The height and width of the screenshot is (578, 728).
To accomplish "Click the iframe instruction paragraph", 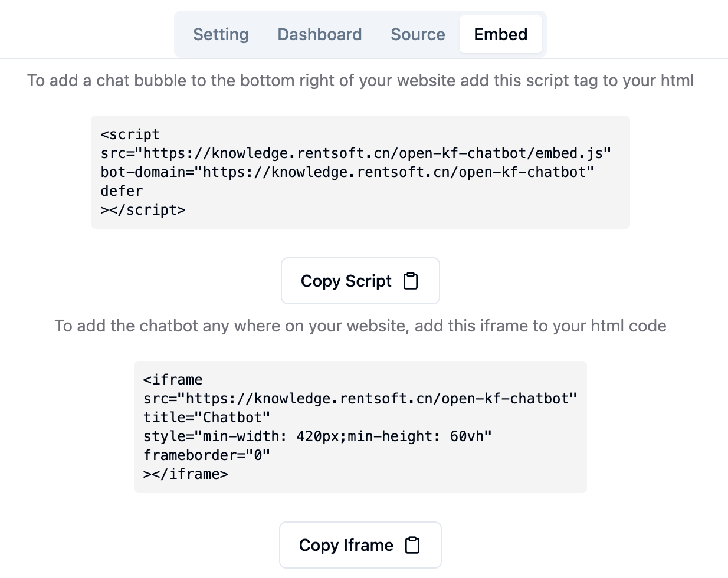I will [360, 326].
